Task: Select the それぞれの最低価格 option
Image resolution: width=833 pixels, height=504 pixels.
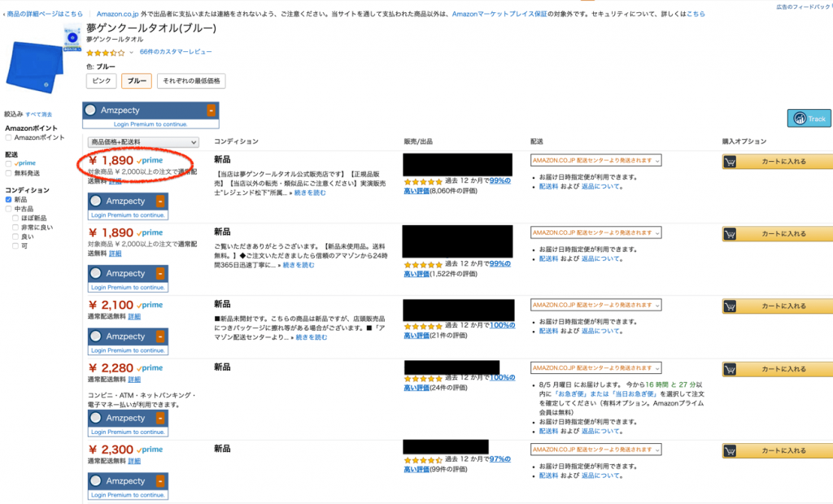Action: coord(191,80)
